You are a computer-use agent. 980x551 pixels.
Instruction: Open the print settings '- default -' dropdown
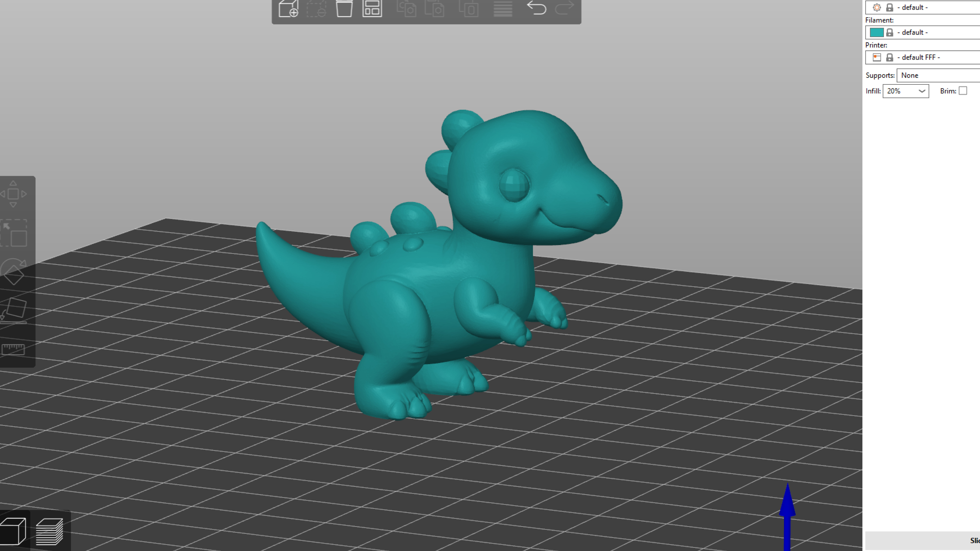923,7
